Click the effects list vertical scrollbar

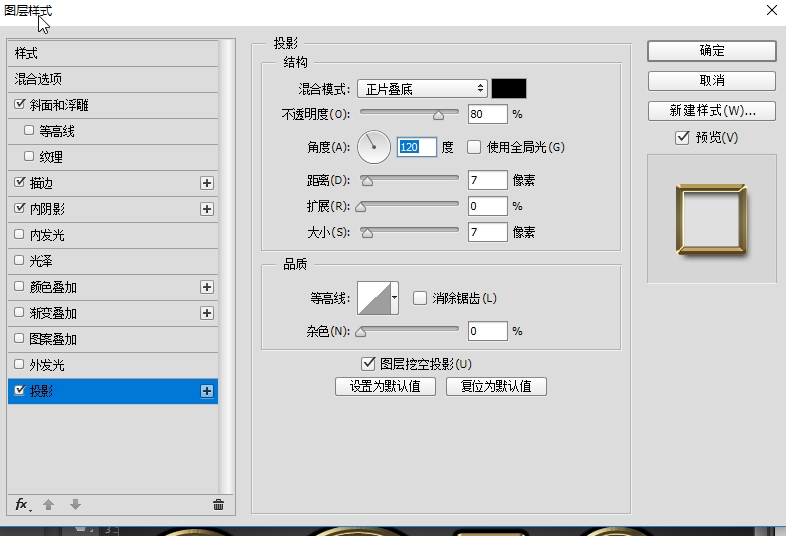pyautogui.click(x=227, y=267)
